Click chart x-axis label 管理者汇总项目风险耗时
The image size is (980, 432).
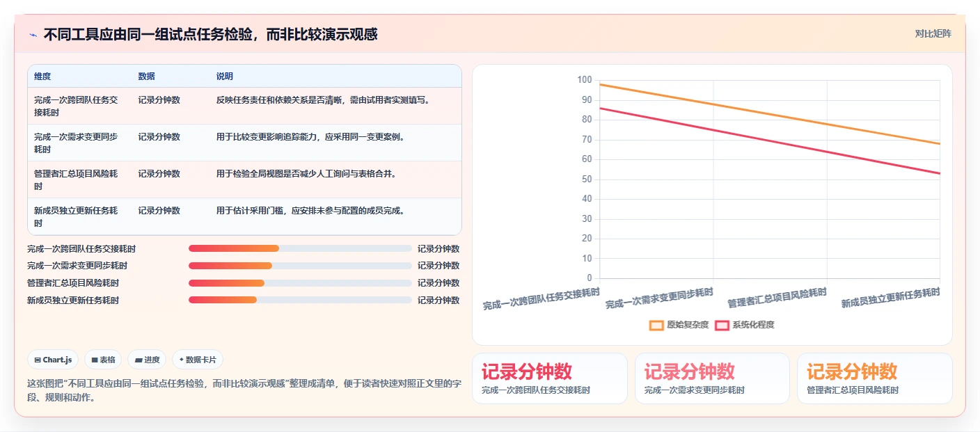point(777,298)
